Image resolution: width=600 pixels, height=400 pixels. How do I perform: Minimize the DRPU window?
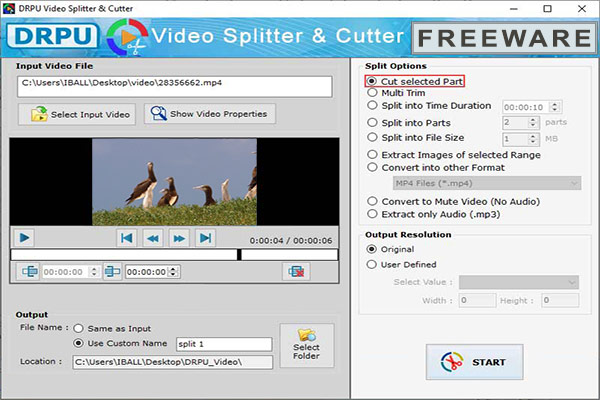point(514,8)
